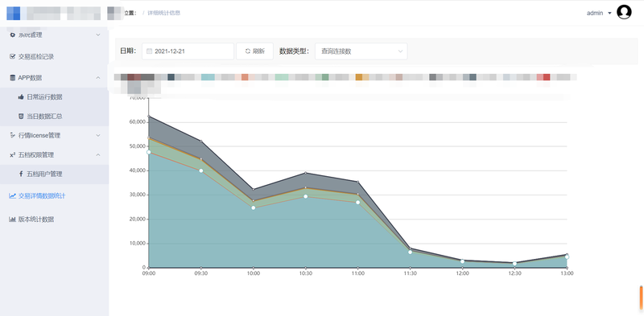
Task: Click the Facebook-style icon beside 五档用户管理
Action: click(21, 174)
